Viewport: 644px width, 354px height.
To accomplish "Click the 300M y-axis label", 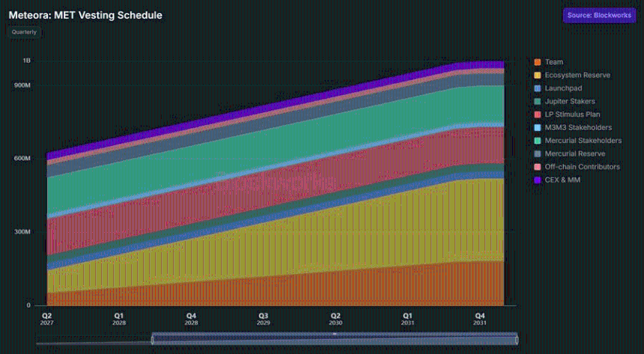I will coord(22,232).
